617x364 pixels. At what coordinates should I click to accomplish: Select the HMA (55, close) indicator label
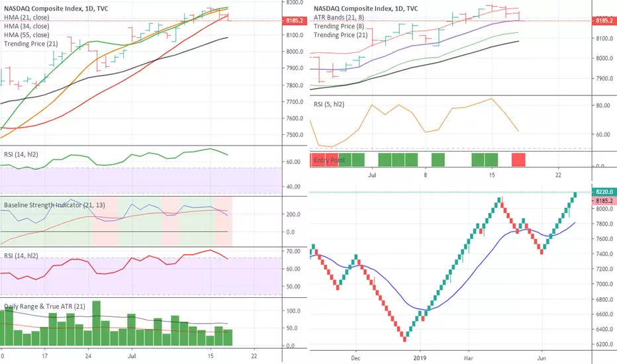(26, 34)
